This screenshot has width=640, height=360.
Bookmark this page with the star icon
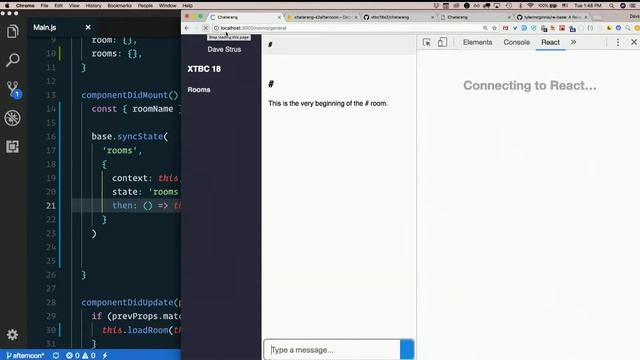(x=494, y=28)
